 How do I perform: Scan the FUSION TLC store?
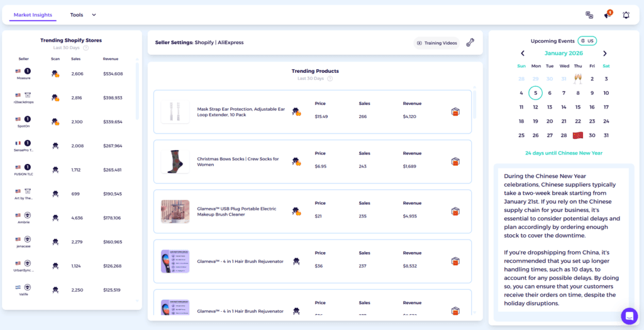(x=55, y=170)
